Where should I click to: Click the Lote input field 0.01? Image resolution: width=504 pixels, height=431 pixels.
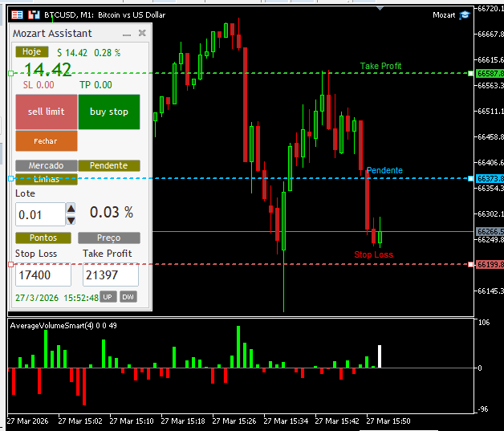pyautogui.click(x=40, y=214)
